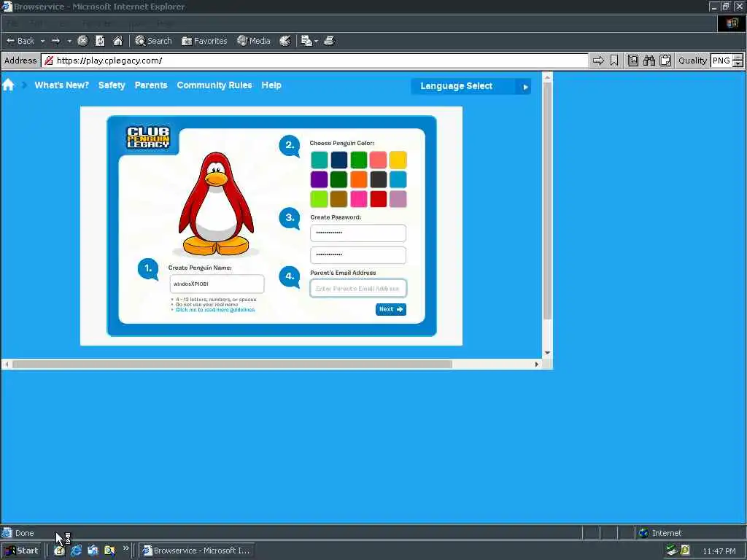Click the Language Select arrow button
This screenshot has width=747, height=560.
(525, 87)
